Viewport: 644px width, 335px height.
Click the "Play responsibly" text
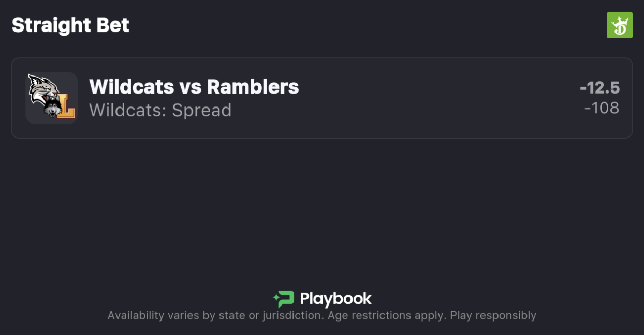(493, 315)
